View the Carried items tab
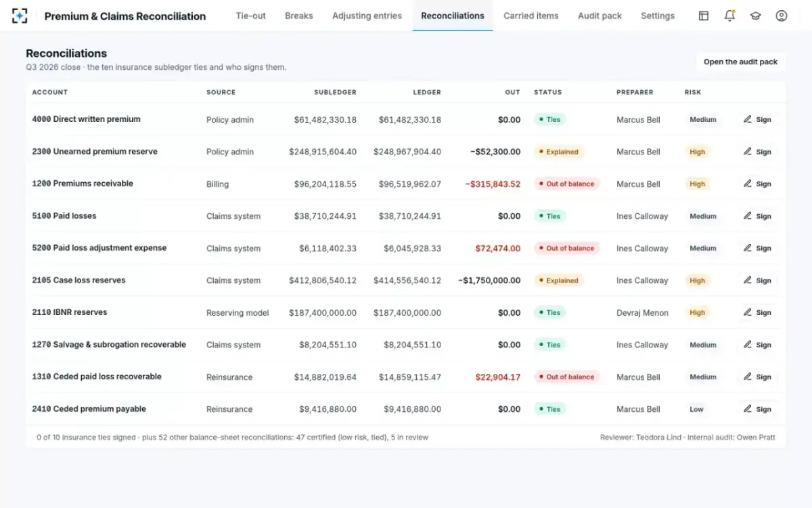 click(531, 16)
